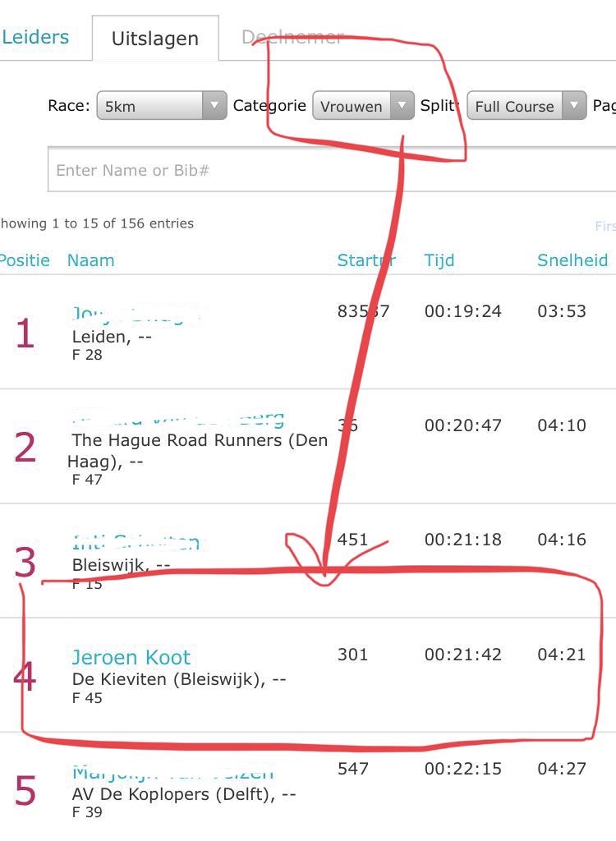Image resolution: width=616 pixels, height=841 pixels.
Task: Click the Race dropdown arrow icon
Action: click(214, 106)
